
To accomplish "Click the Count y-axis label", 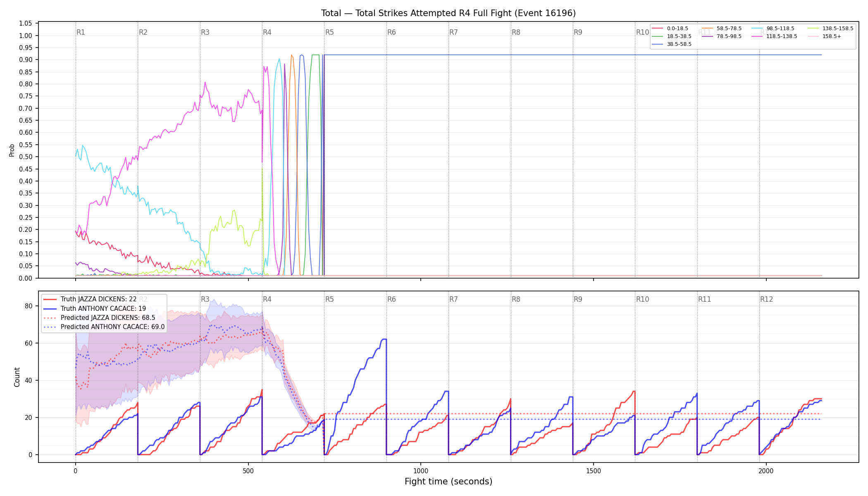I will 17,377.
